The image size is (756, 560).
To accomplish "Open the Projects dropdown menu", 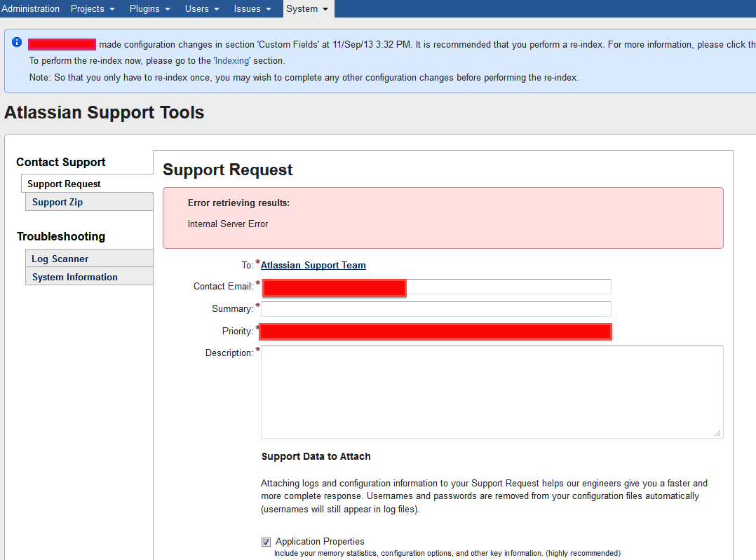I will point(93,8).
